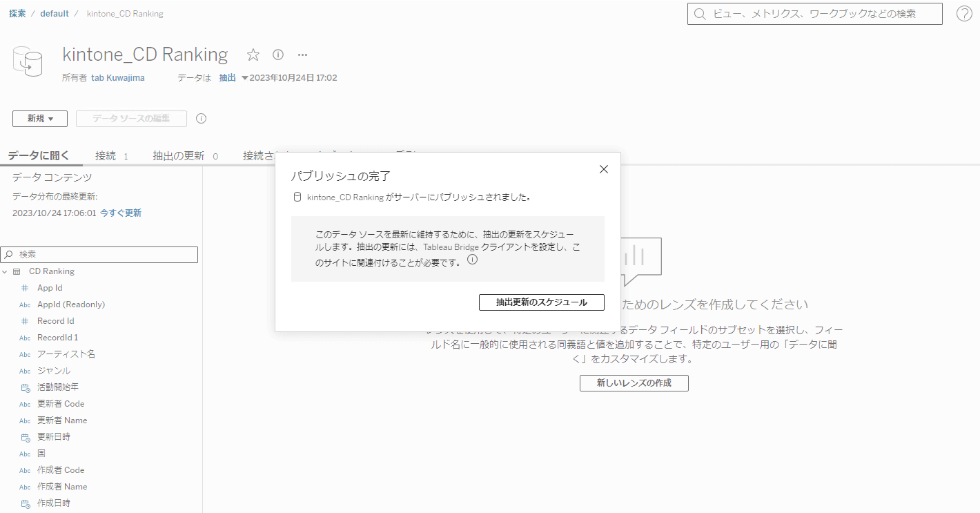The height and width of the screenshot is (513, 980).
Task: Click the number icon of Record Id field
Action: (x=25, y=321)
